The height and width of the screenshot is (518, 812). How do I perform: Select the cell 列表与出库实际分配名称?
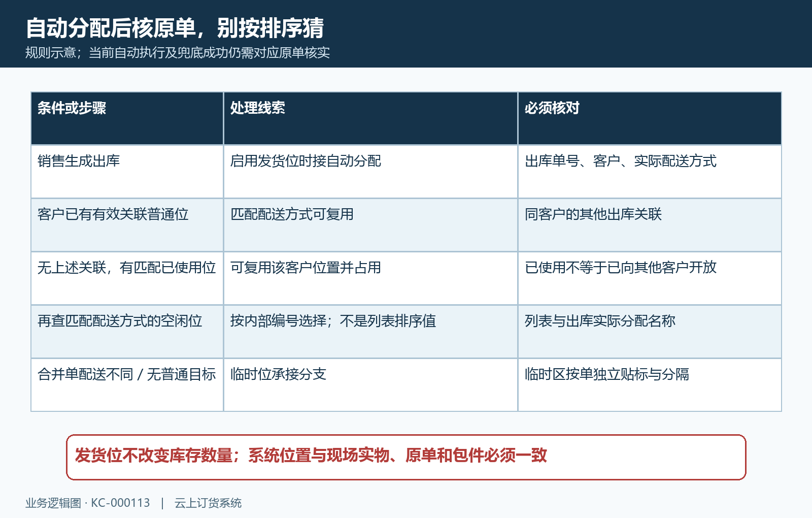point(650,332)
